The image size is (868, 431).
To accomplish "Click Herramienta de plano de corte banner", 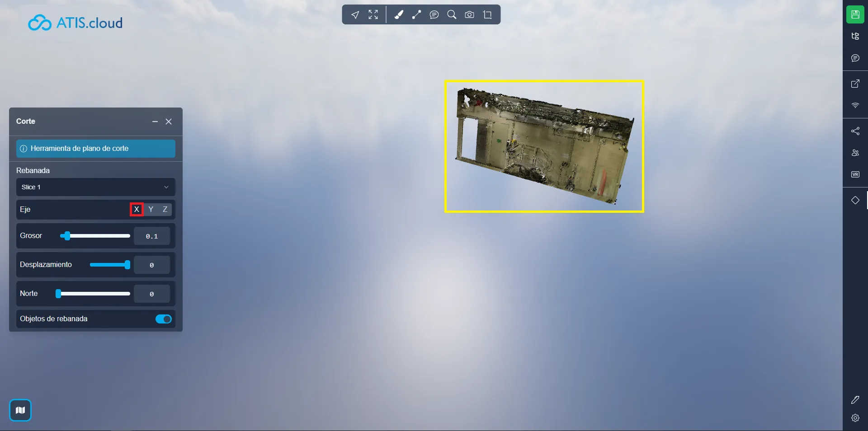I will (95, 149).
